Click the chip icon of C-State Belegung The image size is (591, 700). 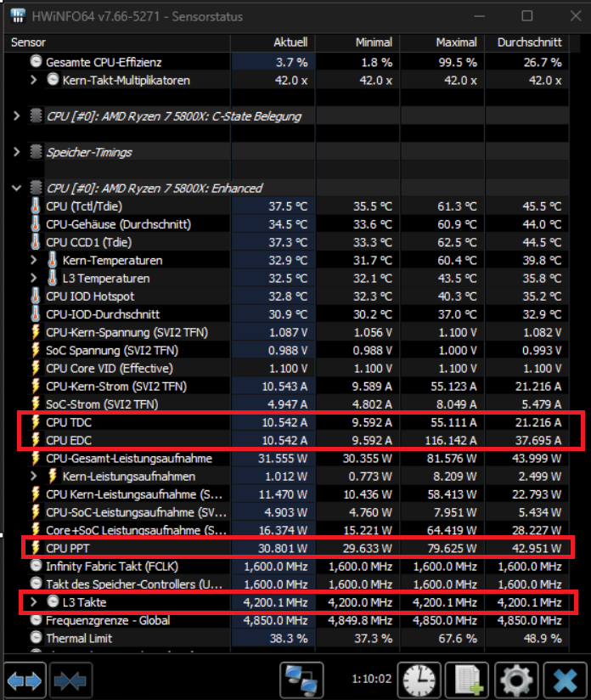coord(37,116)
